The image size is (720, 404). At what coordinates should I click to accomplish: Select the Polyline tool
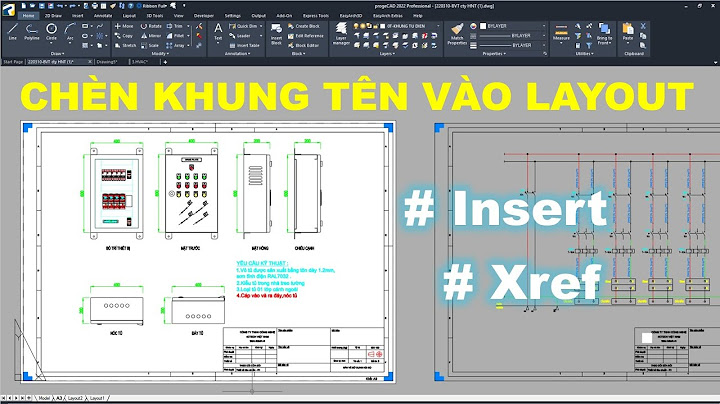click(x=32, y=32)
